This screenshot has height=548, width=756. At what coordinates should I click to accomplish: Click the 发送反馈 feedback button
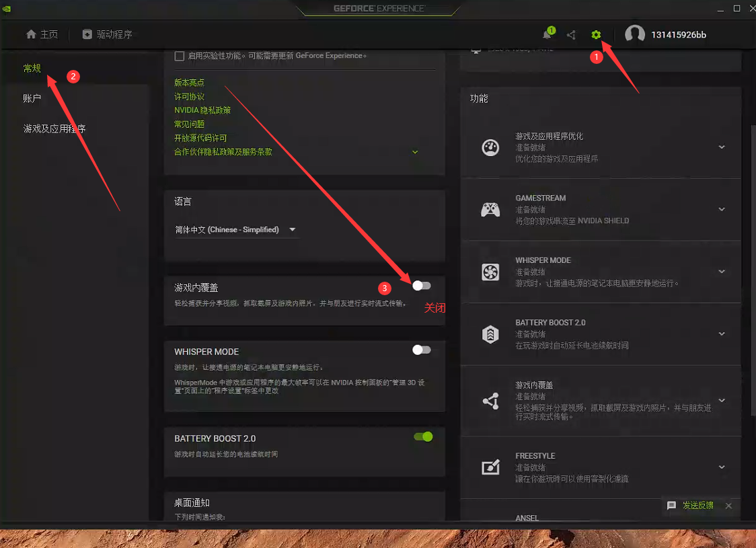[x=697, y=505]
